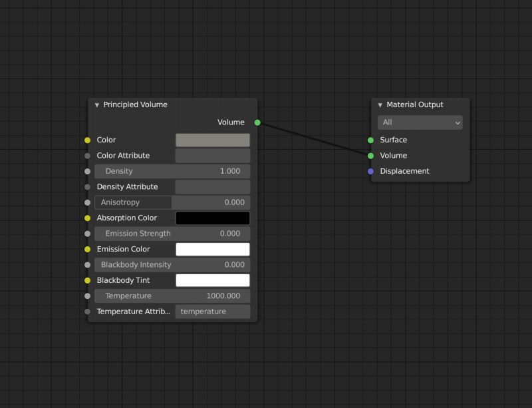
Task: Click the Density Attribute input field
Action: pyautogui.click(x=212, y=186)
